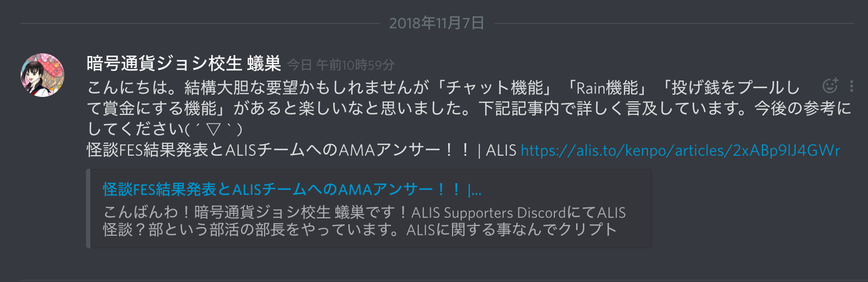Select ALIS Supporters Discord text in embed
Screen dimensions: 868x282
coord(488,212)
